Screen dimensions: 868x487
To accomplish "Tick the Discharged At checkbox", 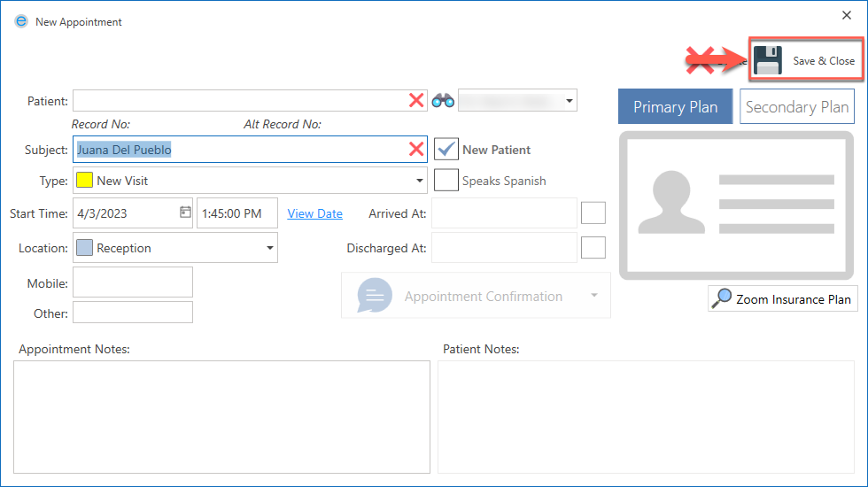I will tap(593, 247).
